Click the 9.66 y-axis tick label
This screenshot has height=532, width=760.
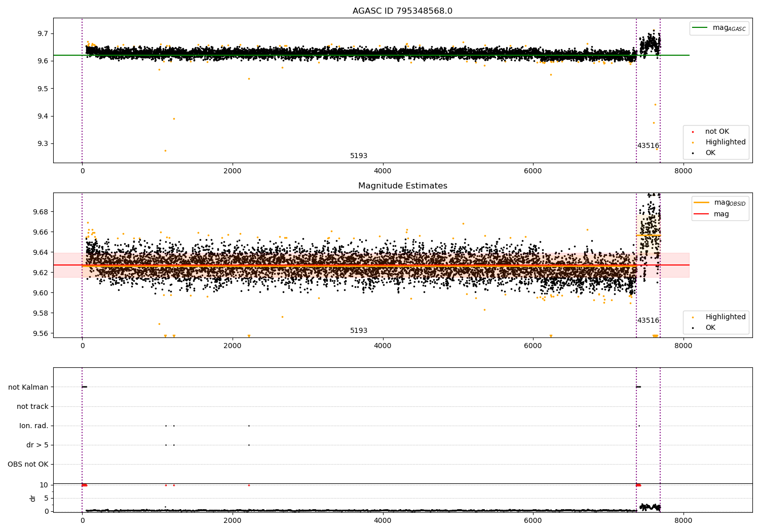41,232
